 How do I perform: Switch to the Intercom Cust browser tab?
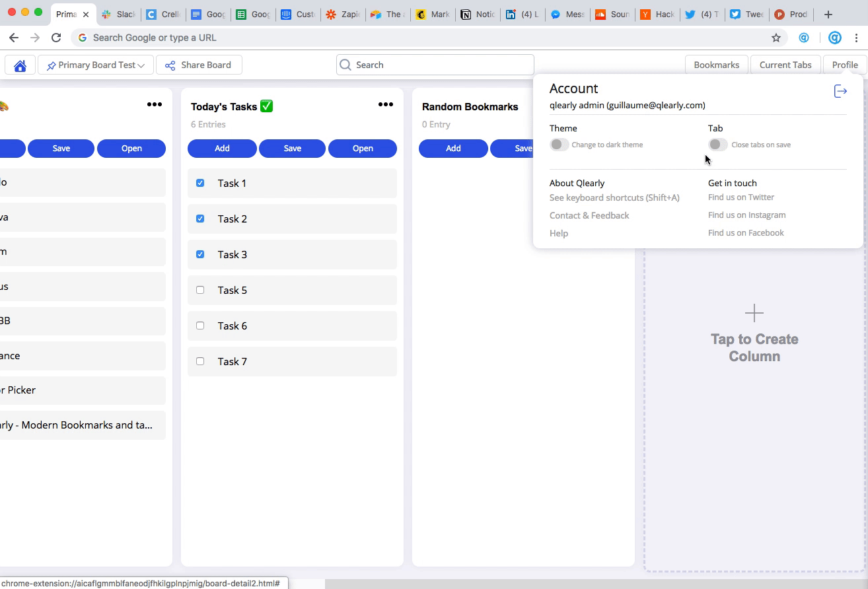tap(298, 15)
